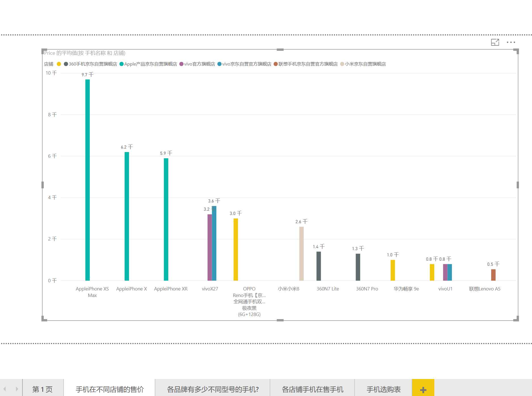Image resolution: width=532 pixels, height=396 pixels.
Task: Click the 0.5 千 data label
Action: tap(493, 264)
